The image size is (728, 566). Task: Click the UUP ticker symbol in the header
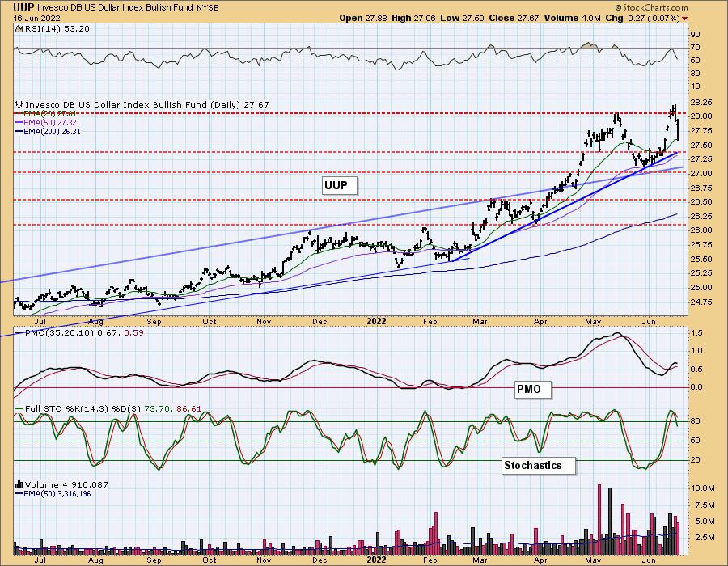pos(23,7)
